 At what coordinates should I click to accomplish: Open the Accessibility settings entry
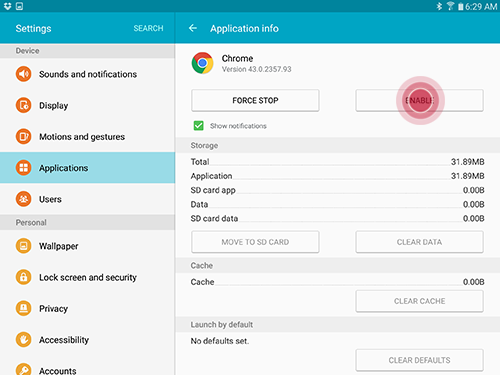[87, 340]
